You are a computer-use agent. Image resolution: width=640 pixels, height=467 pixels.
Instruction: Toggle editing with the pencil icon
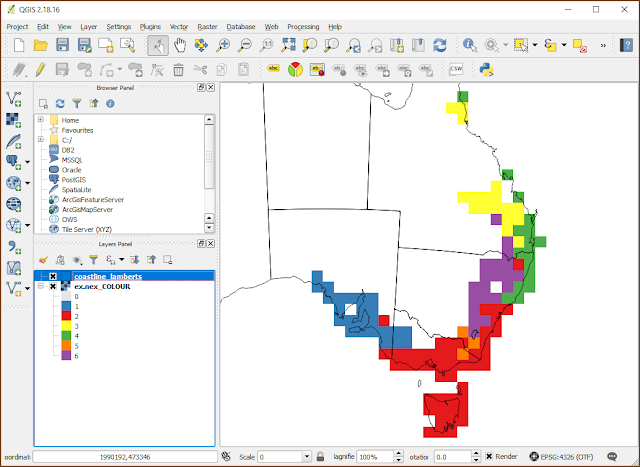[40, 69]
